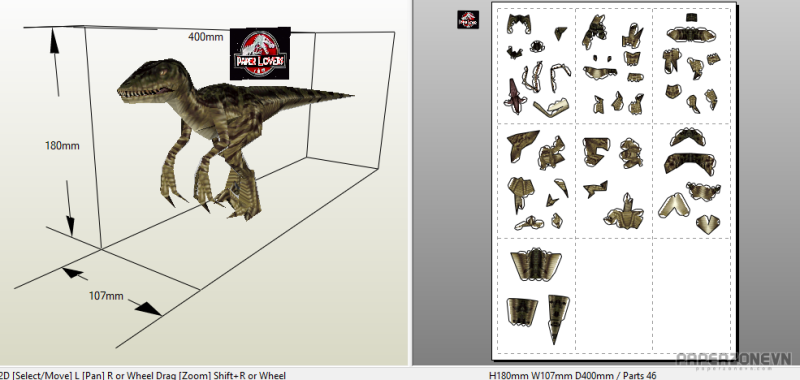Click the PAPERZONEVN watermark link
The width and height of the screenshot is (800, 380).
click(734, 360)
